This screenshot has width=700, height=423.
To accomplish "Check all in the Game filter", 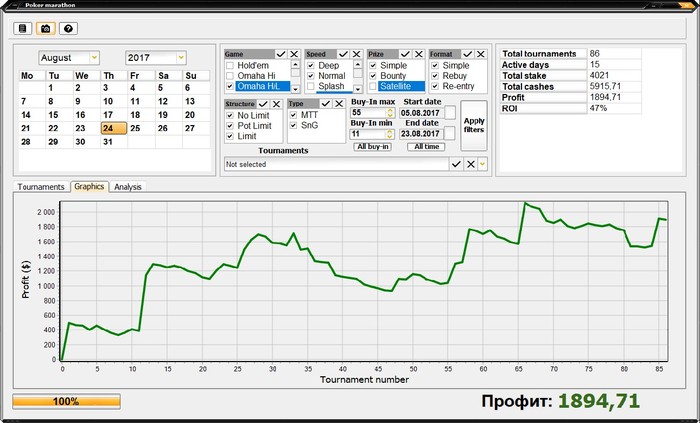I will tap(281, 54).
